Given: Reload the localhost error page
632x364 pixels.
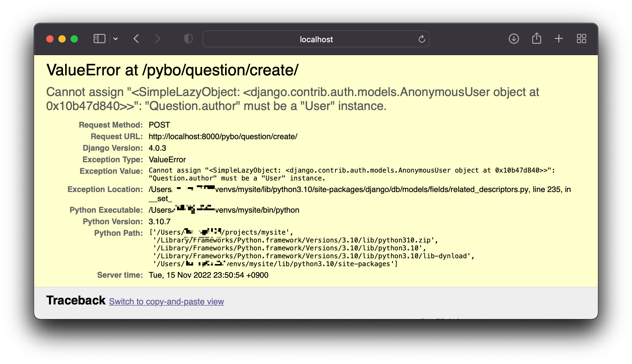Looking at the screenshot, I should (422, 39).
